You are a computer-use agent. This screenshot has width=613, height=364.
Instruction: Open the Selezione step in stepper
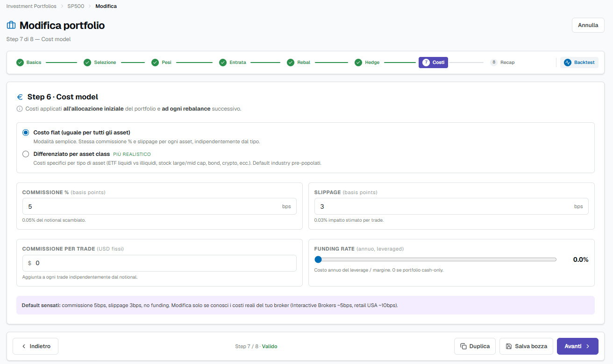point(100,62)
